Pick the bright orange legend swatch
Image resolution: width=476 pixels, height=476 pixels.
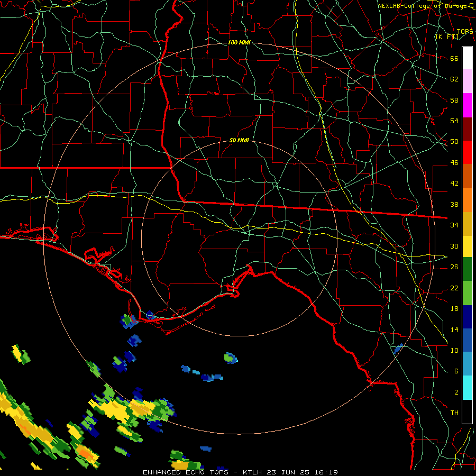click(x=467, y=199)
